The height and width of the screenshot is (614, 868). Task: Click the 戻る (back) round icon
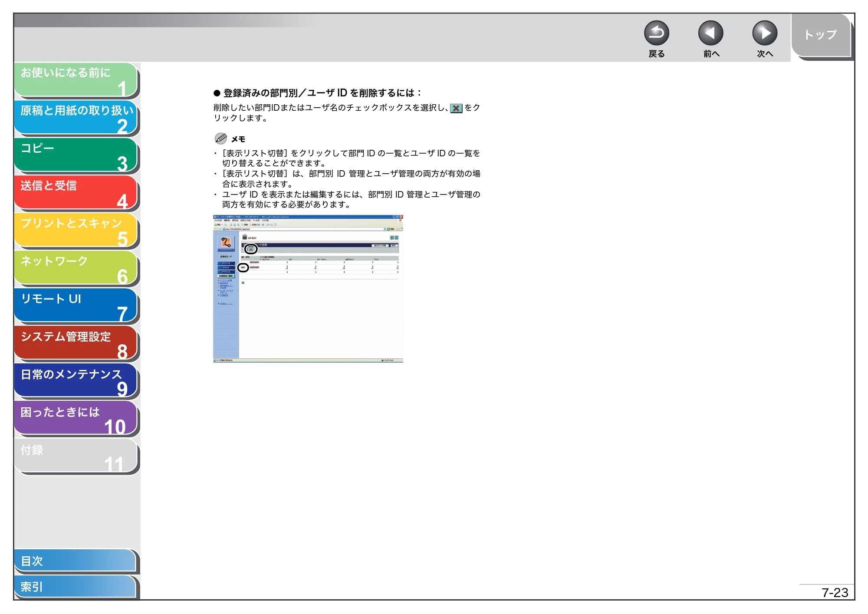pyautogui.click(x=656, y=33)
